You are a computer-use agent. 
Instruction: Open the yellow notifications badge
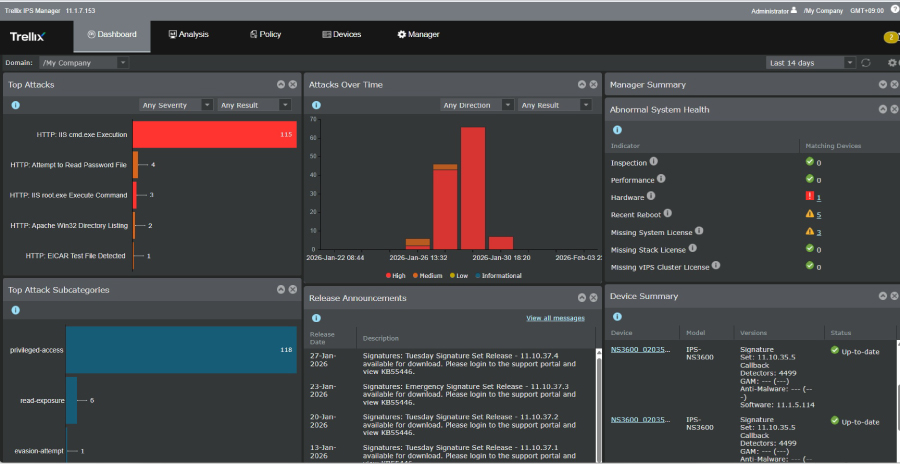[x=891, y=37]
